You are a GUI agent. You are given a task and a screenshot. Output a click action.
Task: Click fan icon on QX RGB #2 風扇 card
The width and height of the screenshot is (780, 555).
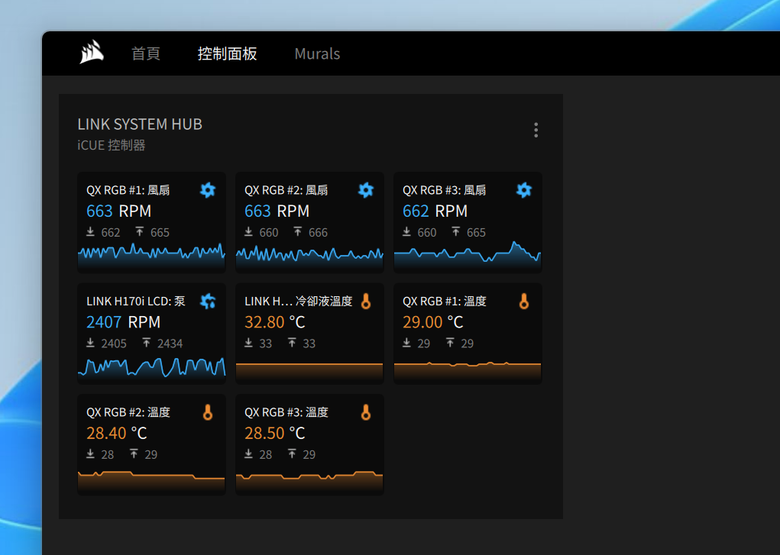click(x=366, y=190)
